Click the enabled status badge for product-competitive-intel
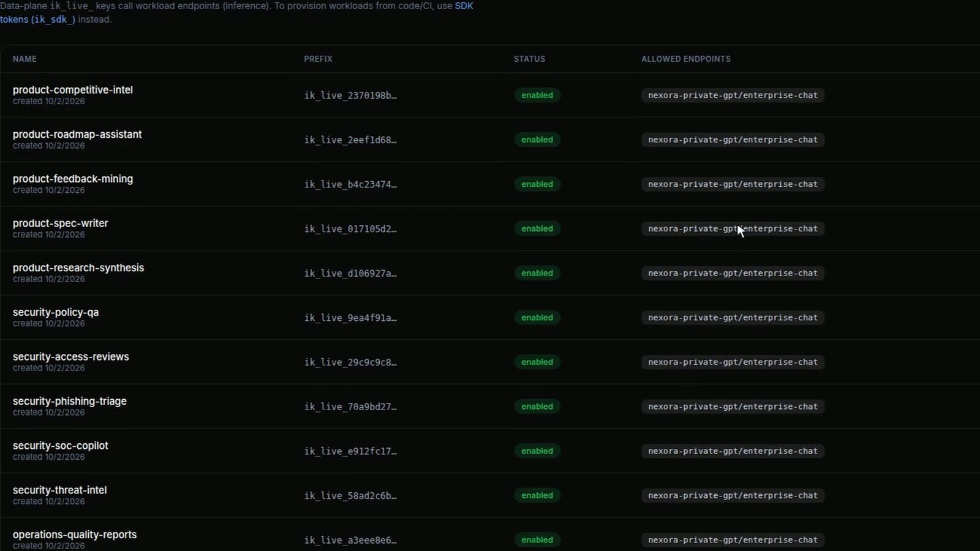This screenshot has width=980, height=551. tap(537, 96)
